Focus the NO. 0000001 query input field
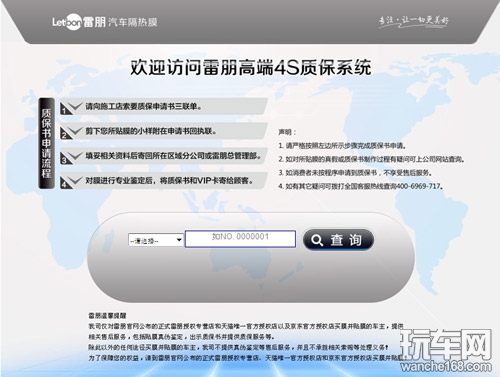Image resolution: width=500 pixels, height=377 pixels. (240, 239)
